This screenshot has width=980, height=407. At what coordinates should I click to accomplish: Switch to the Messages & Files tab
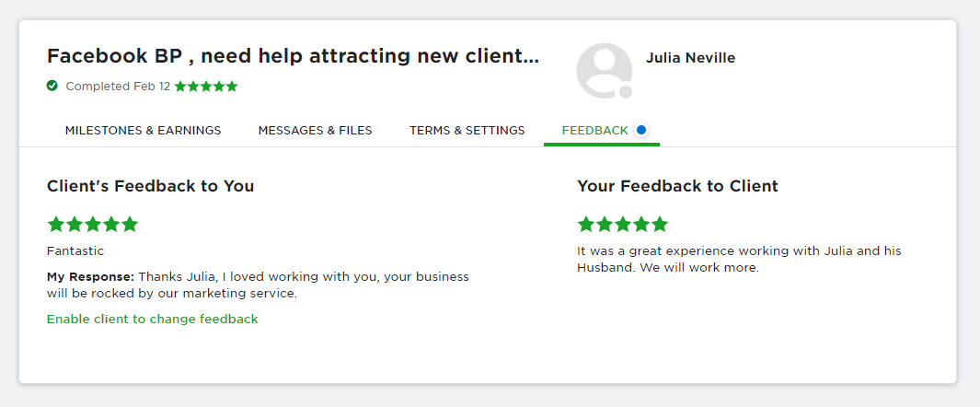(315, 131)
